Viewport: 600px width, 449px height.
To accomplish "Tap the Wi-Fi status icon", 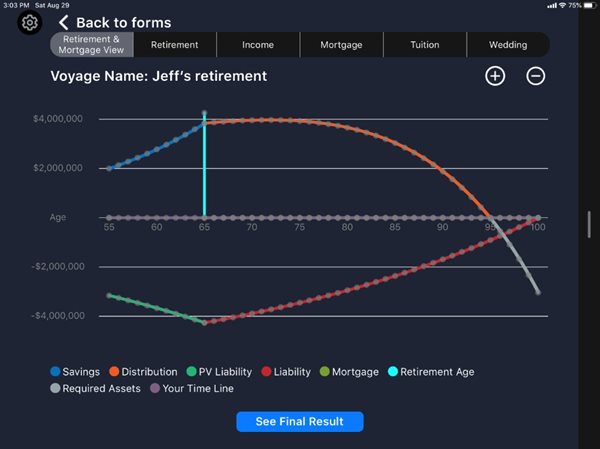I will [563, 5].
